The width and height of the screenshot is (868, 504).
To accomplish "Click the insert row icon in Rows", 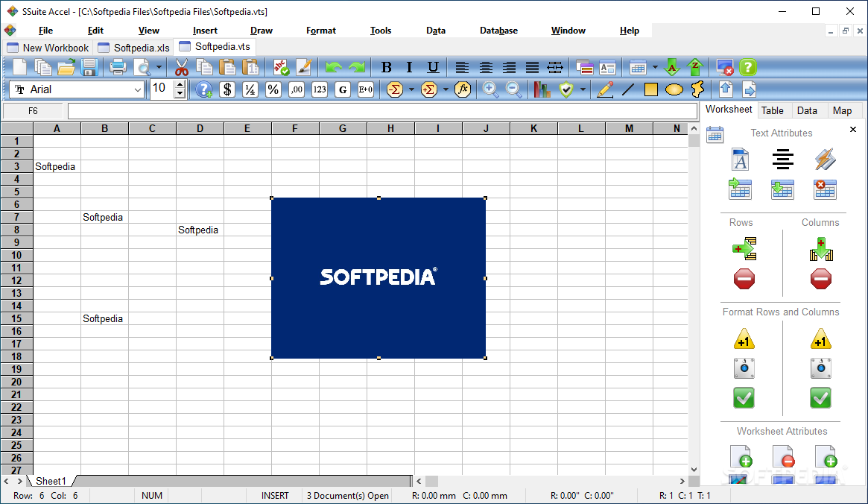I will point(744,249).
